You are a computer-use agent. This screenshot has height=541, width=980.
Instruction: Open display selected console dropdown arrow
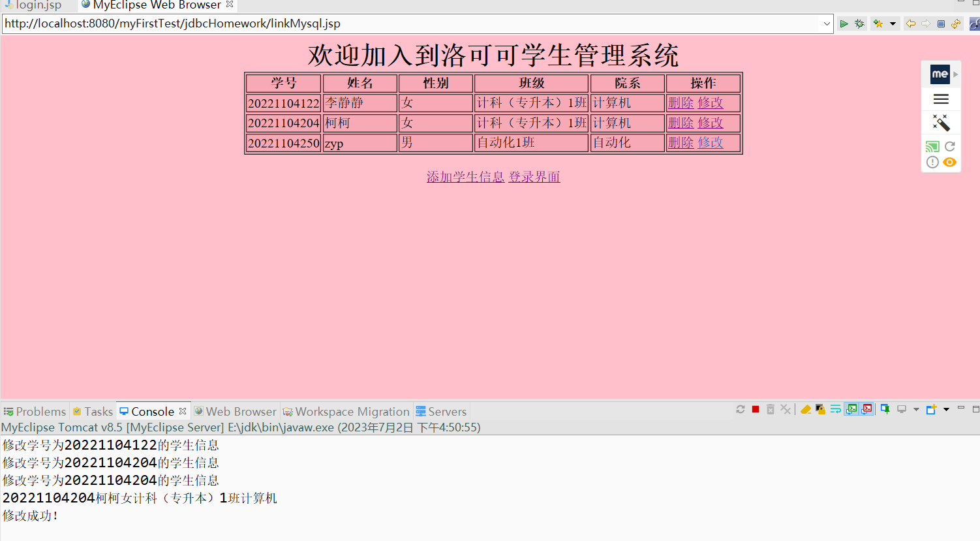click(916, 410)
